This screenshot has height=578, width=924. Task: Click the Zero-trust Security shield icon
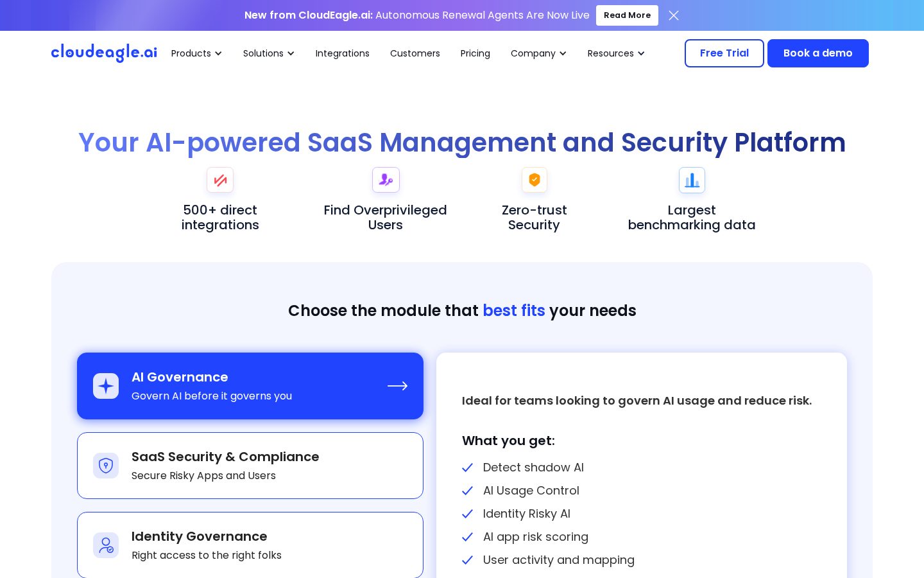pyautogui.click(x=535, y=180)
